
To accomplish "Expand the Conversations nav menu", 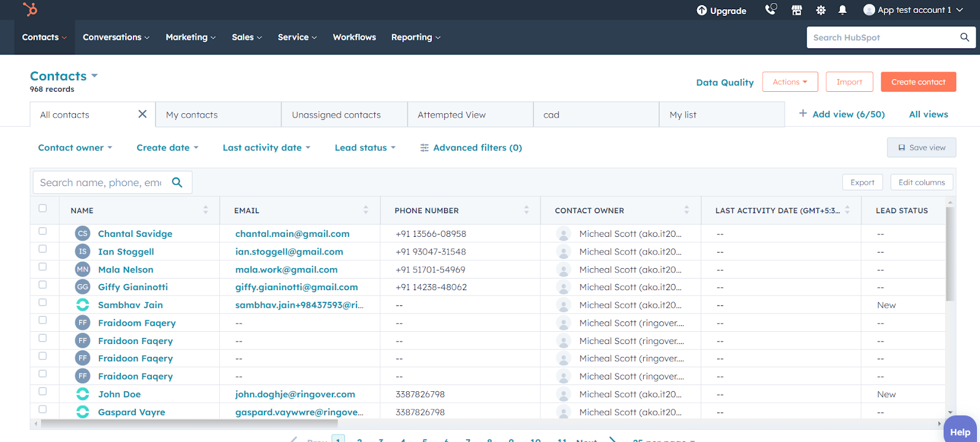I will (x=116, y=37).
